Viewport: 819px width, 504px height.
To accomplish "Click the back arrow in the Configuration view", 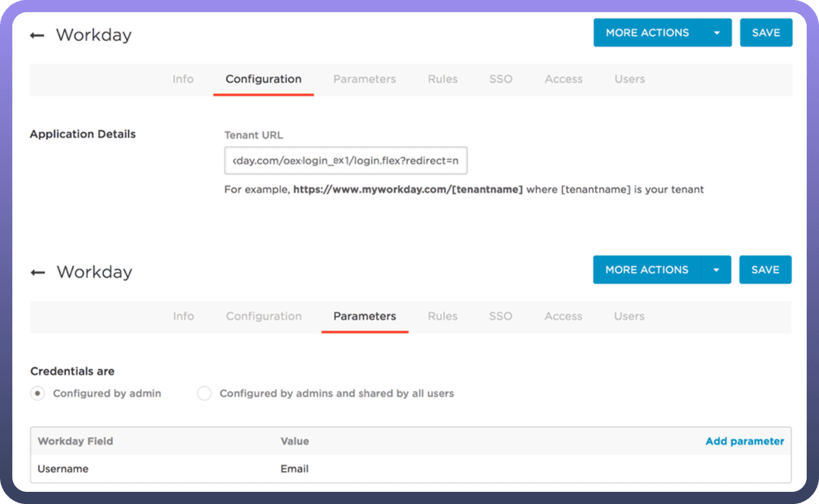I will point(37,36).
